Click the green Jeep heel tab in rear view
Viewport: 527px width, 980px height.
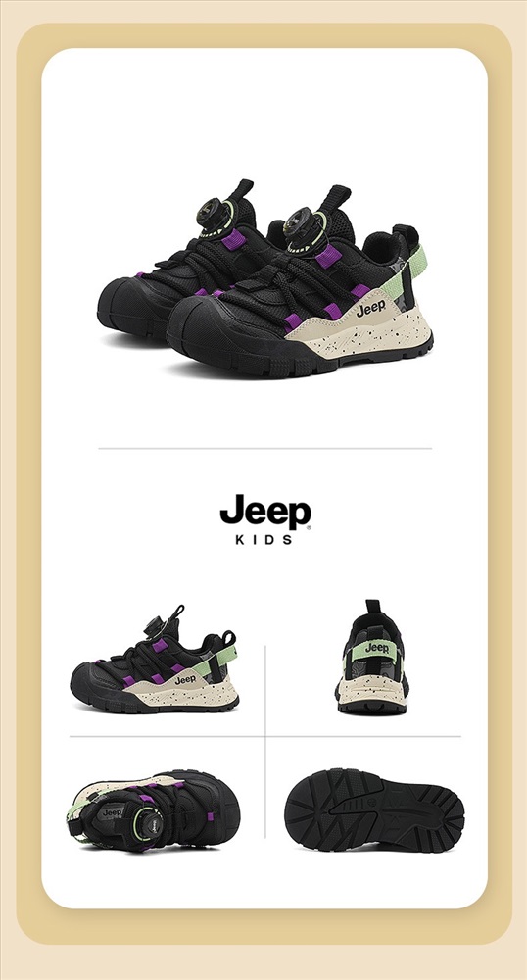375,650
